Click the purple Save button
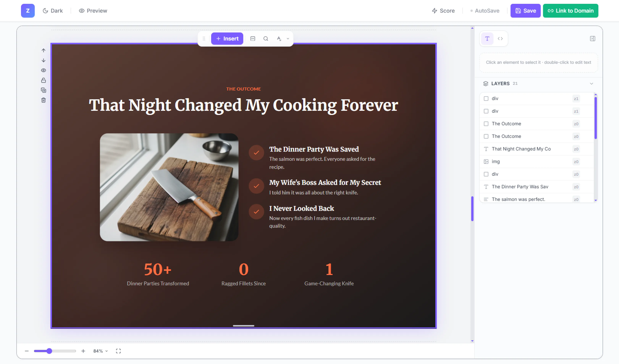The image size is (619, 364). click(x=525, y=11)
